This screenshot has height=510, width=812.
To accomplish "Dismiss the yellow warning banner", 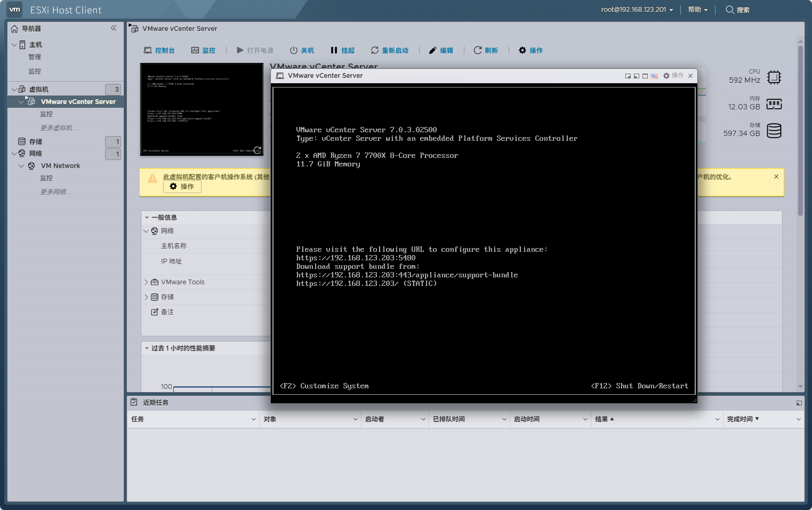I will tap(776, 177).
